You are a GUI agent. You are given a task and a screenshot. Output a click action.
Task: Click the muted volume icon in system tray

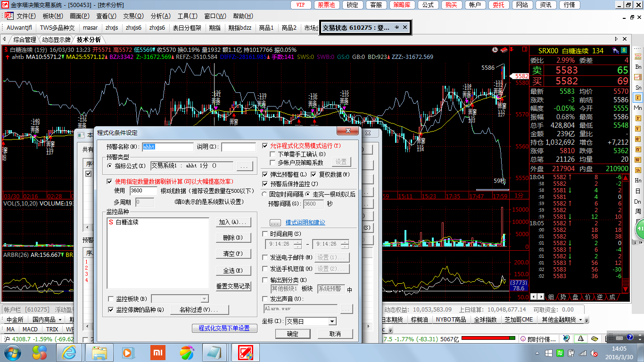point(594,353)
